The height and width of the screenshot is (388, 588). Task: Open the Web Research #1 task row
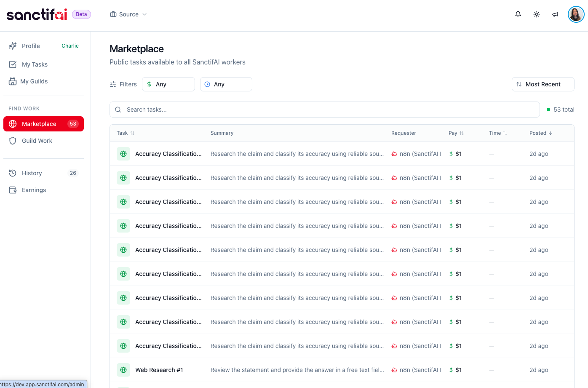coord(159,369)
